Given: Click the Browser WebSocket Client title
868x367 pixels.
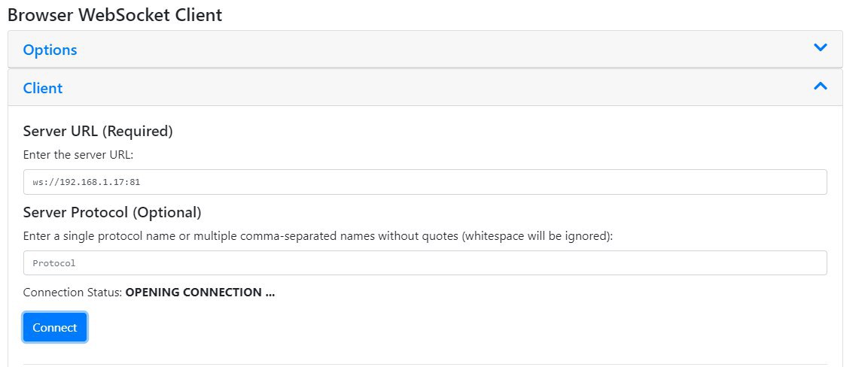Looking at the screenshot, I should 114,14.
